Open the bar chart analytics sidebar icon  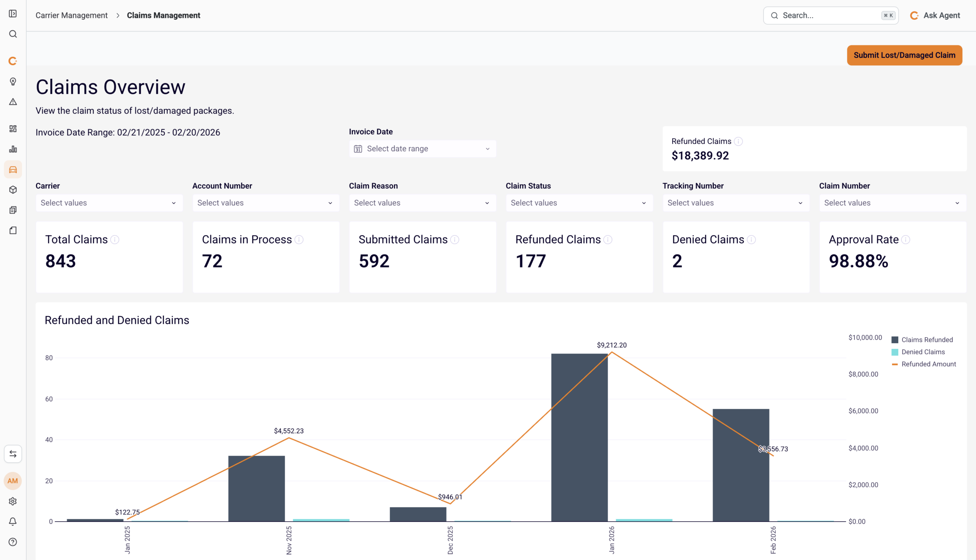click(13, 149)
